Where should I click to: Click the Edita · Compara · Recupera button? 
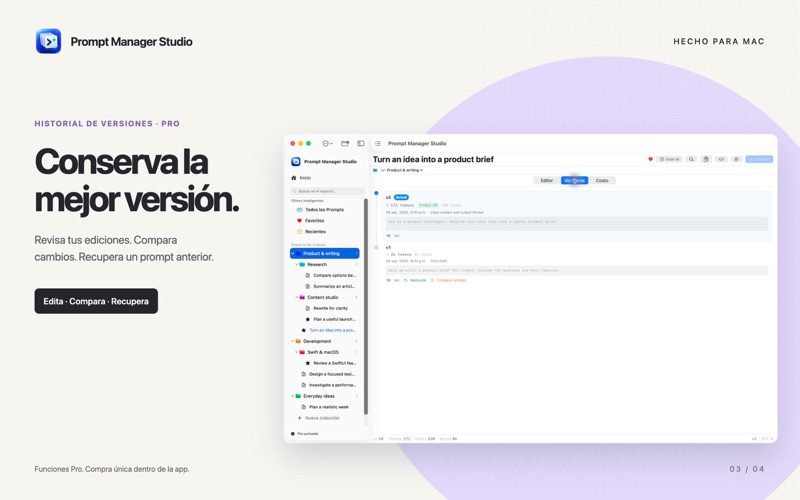coord(96,301)
